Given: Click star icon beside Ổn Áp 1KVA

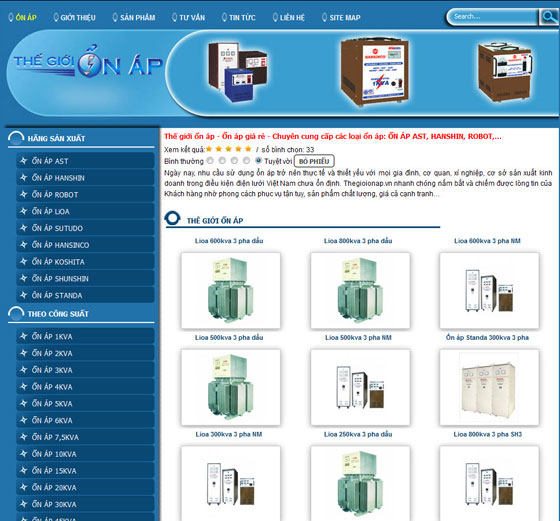Looking at the screenshot, I should point(24,336).
